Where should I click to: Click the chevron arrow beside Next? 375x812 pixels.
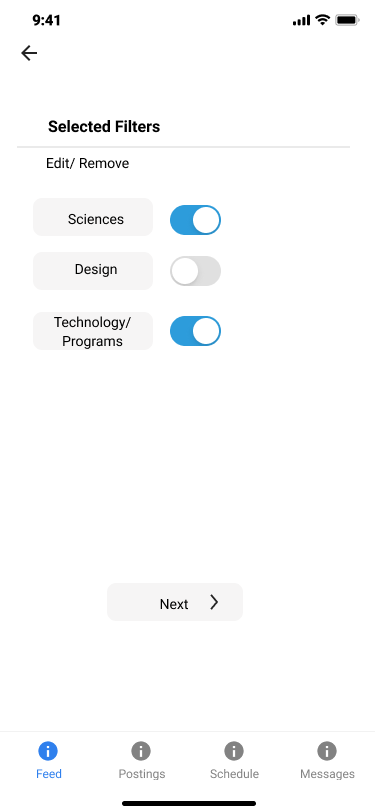214,602
